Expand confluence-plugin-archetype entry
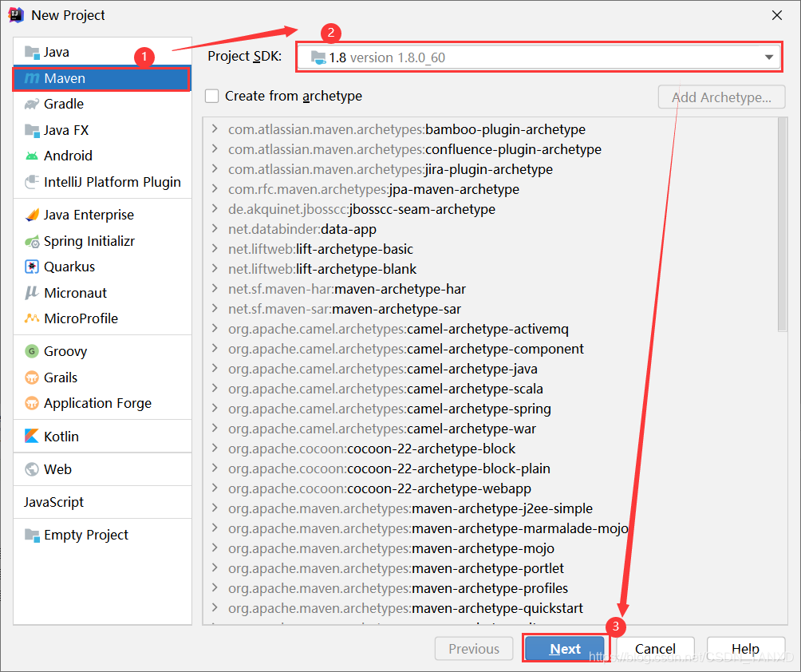 [x=215, y=148]
